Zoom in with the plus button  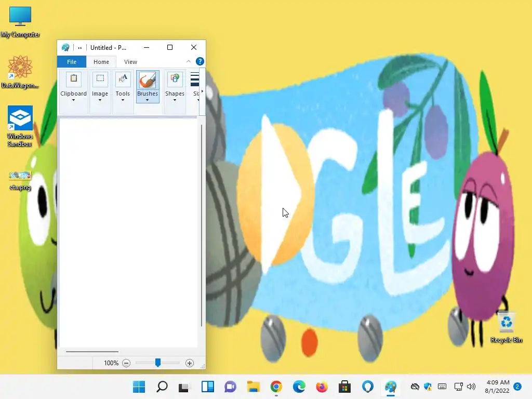click(x=190, y=363)
